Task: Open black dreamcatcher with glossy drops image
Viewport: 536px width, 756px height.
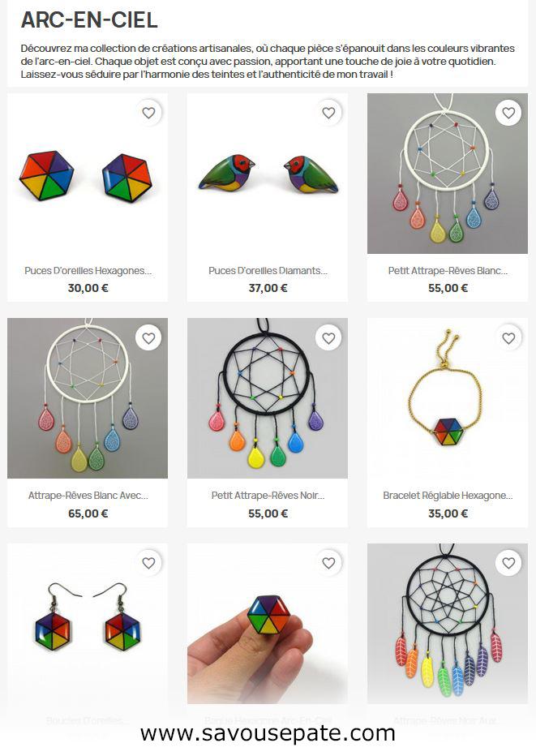Action: coord(268,398)
